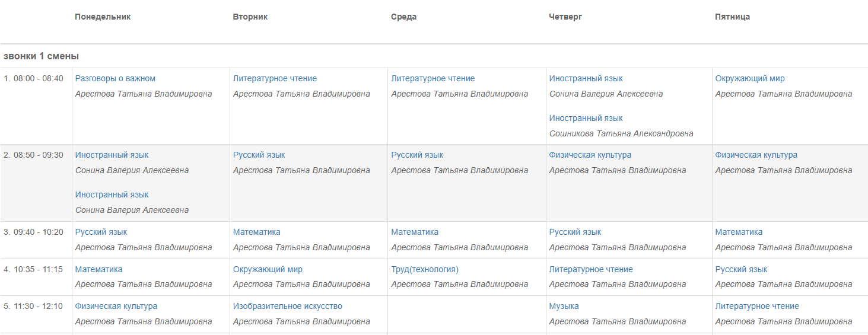Open Wednesday first-period Литературное чтение link
Viewport: 868px width, 335px height.
(433, 78)
